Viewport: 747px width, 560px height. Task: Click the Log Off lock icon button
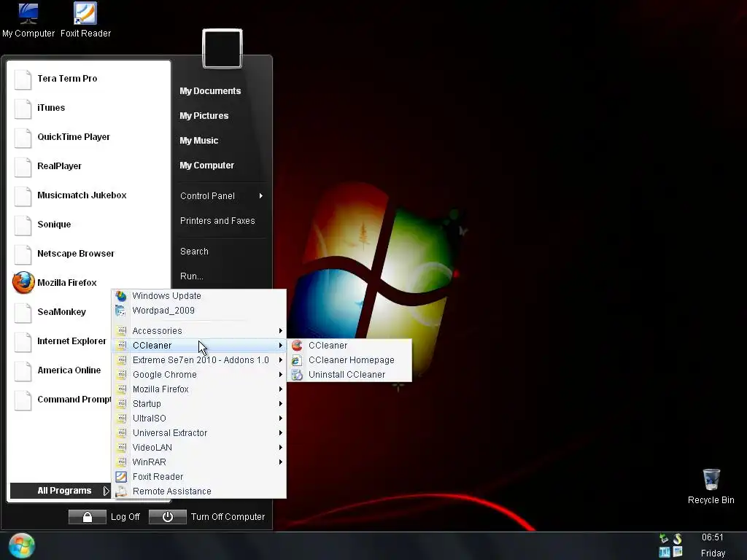[88, 517]
